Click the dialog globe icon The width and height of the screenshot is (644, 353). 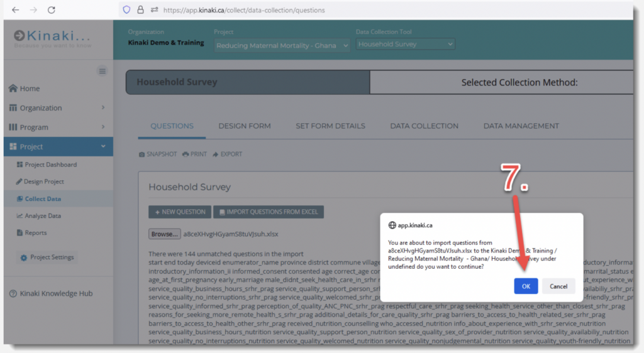(x=392, y=225)
